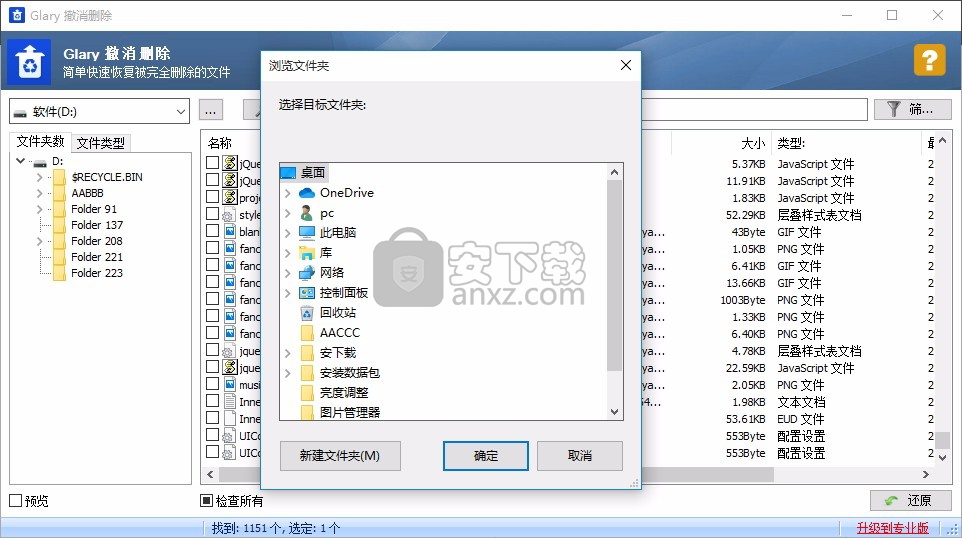Click the ... browse button beside drive dropdown

210,111
